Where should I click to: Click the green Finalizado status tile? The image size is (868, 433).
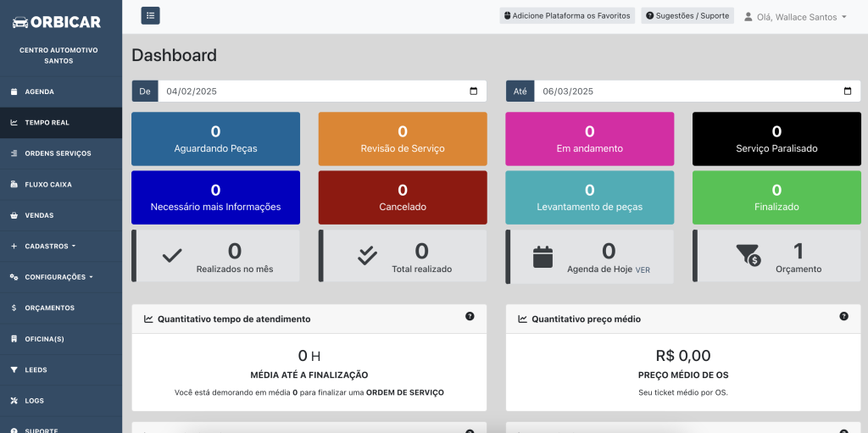[x=776, y=197]
